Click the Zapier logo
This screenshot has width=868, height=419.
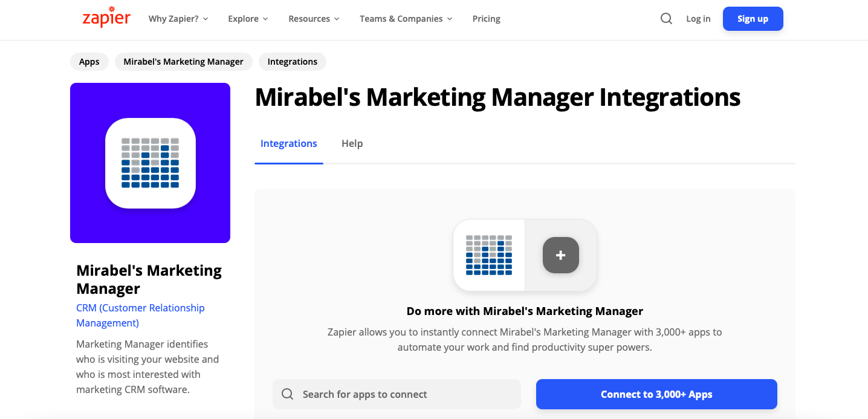106,18
